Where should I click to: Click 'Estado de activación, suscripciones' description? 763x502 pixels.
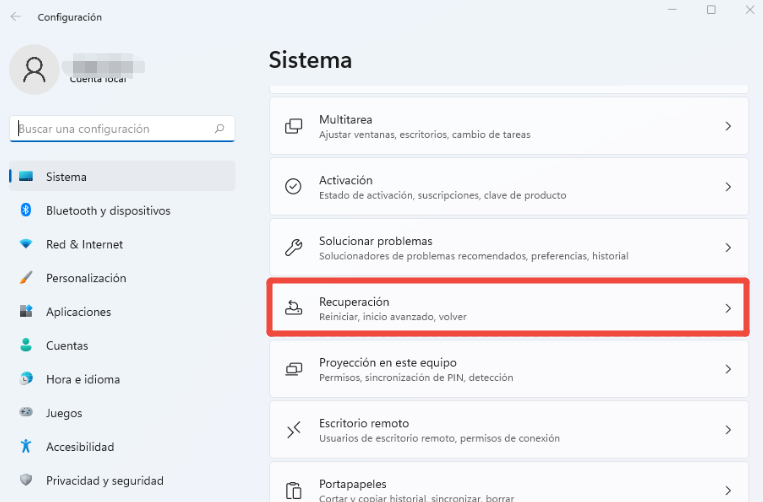click(442, 196)
